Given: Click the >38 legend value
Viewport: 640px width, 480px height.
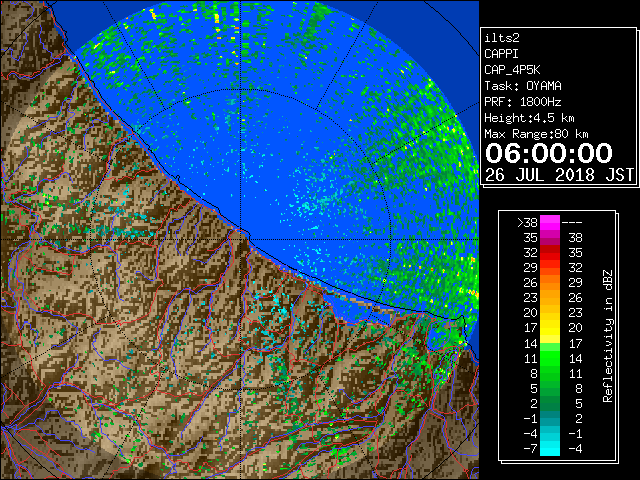Looking at the screenshot, I should click(x=527, y=223).
